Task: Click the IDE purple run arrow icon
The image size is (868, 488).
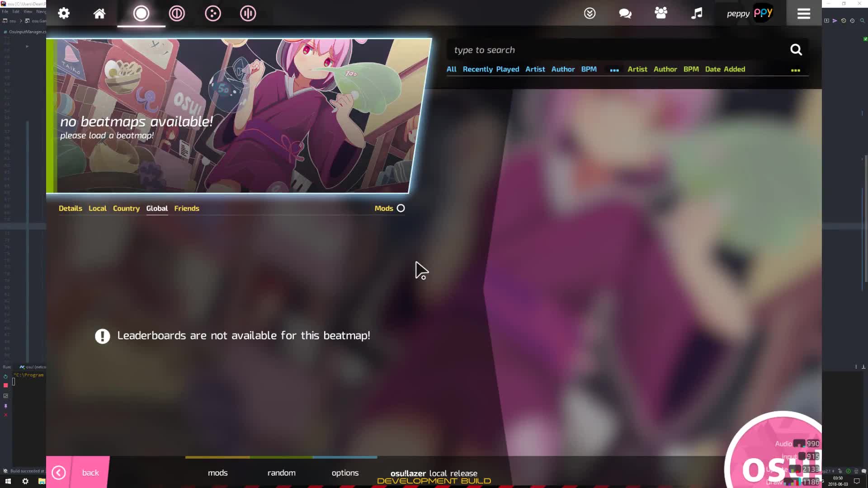Action: coord(835,21)
